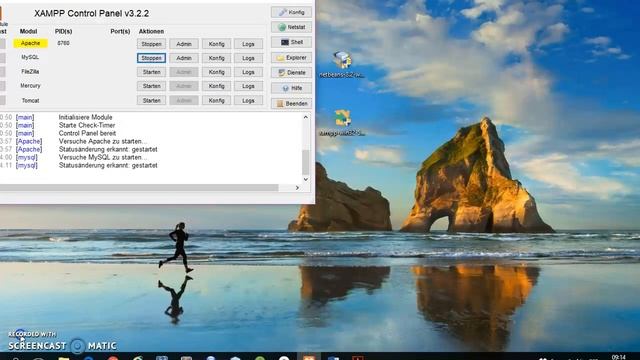Open Konfig for the Mercury row

pyautogui.click(x=216, y=86)
